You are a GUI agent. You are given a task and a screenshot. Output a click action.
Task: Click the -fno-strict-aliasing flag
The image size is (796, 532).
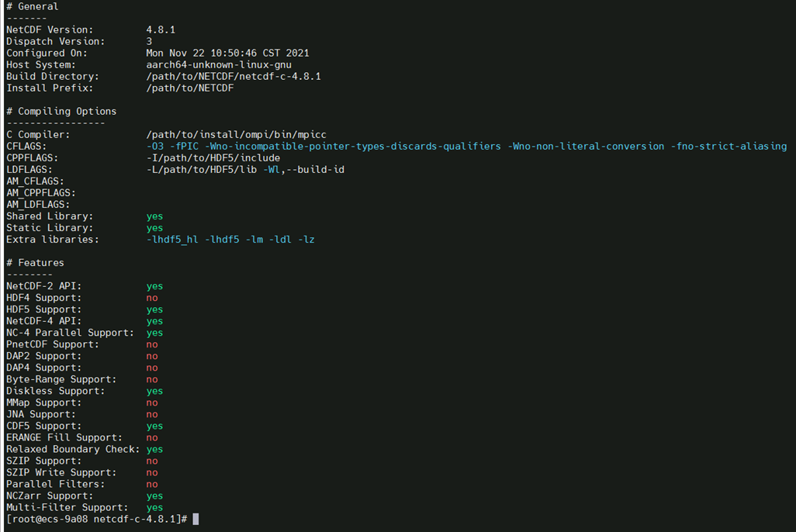click(729, 147)
